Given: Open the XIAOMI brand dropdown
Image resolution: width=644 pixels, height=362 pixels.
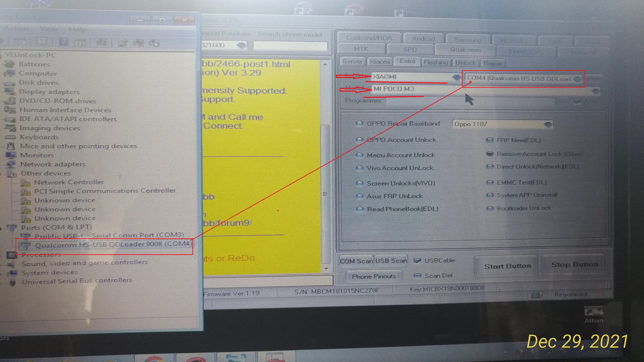Looking at the screenshot, I should coord(456,77).
